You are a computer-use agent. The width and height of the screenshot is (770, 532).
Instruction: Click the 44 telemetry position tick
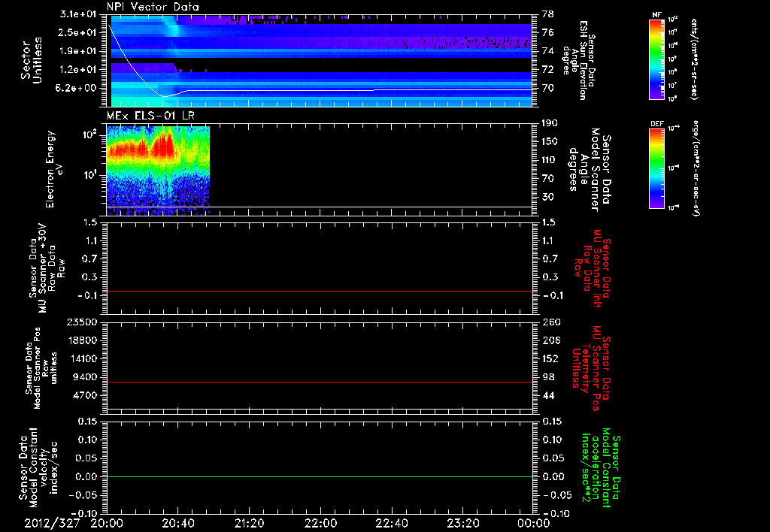547,395
